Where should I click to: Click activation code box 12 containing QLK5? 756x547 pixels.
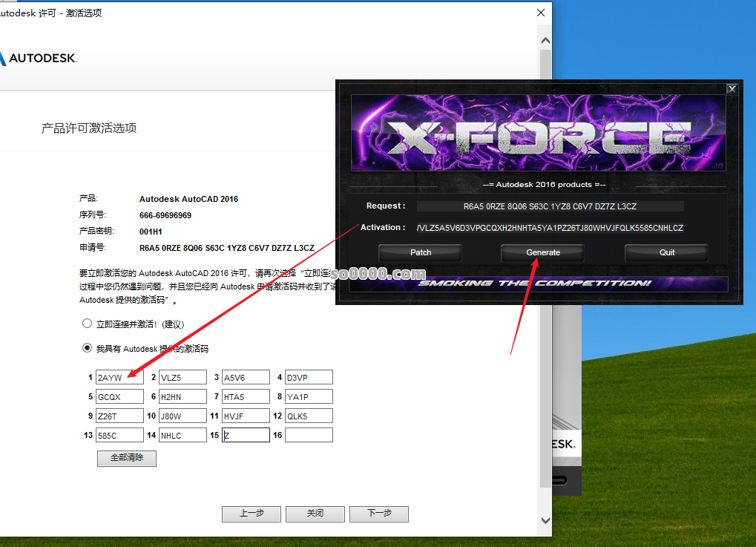(x=309, y=416)
